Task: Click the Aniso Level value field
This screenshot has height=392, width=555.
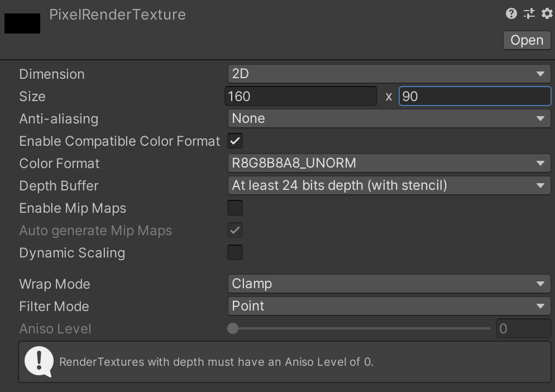Action: (x=524, y=328)
